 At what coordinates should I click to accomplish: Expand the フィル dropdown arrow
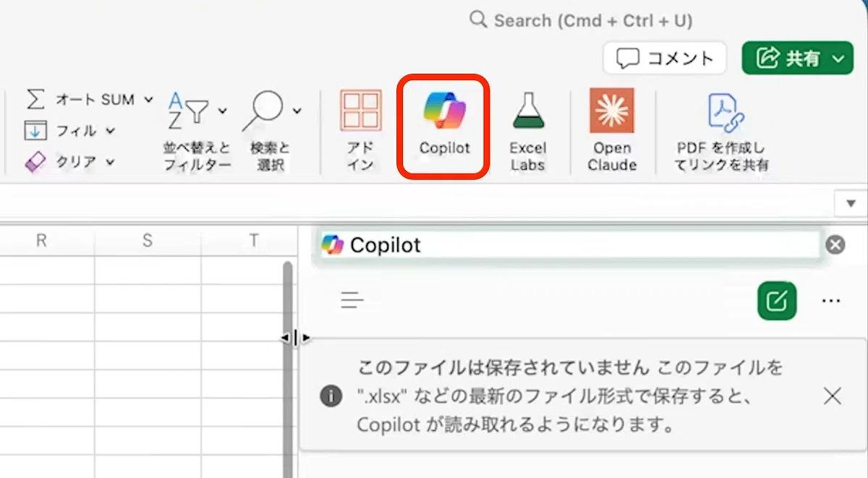pyautogui.click(x=111, y=131)
